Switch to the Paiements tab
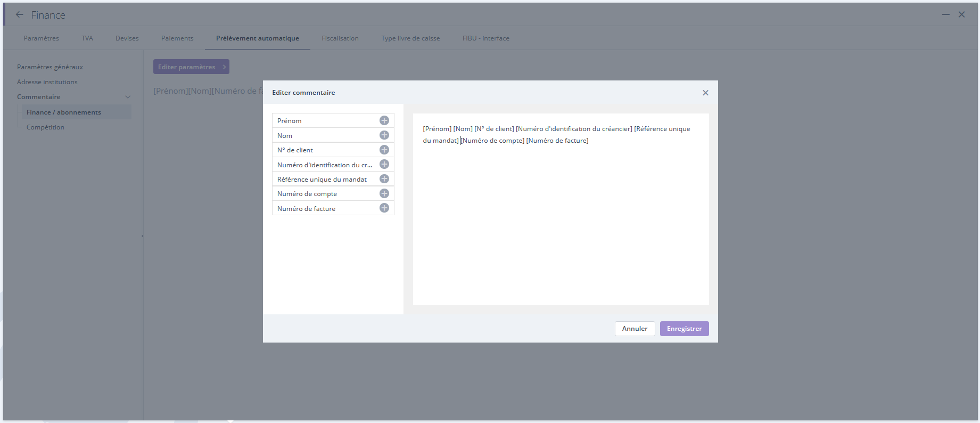This screenshot has height=423, width=980. (177, 38)
